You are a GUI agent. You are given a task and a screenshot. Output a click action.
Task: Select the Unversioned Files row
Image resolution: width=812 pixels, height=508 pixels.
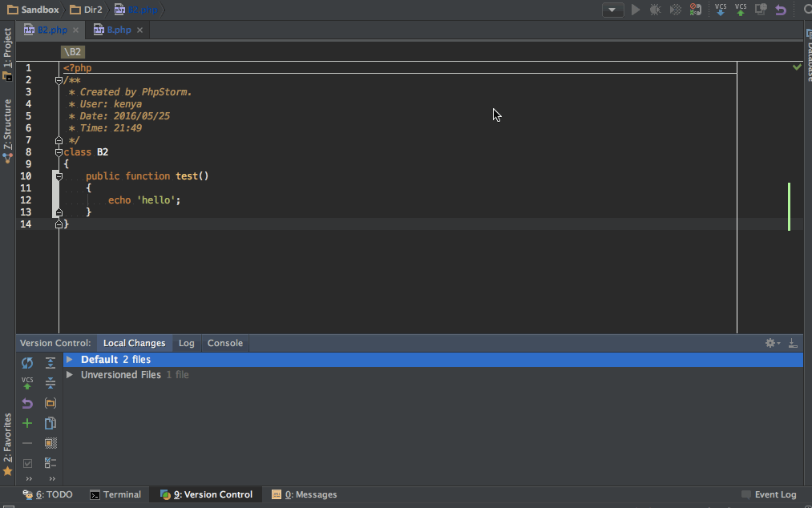point(433,374)
